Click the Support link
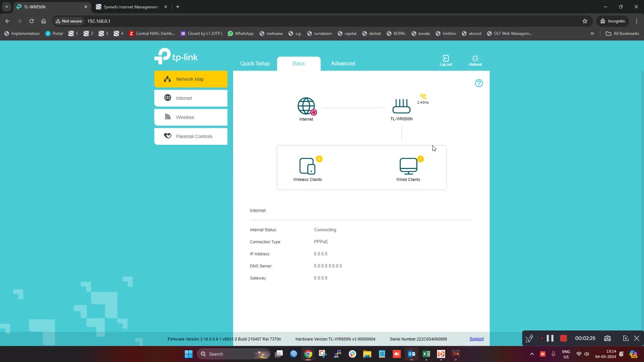 [476, 339]
